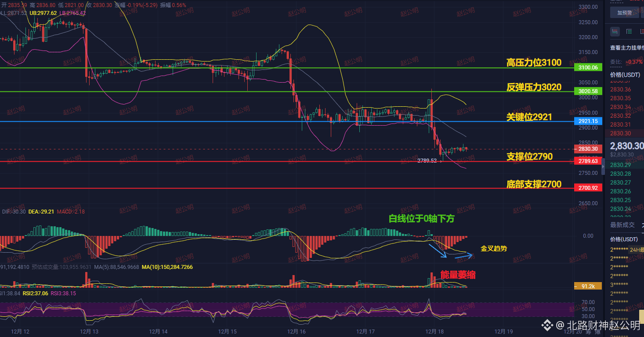Screen dimensions: 644x337
Task: Click buy order price 2830.27
Action: (621, 183)
